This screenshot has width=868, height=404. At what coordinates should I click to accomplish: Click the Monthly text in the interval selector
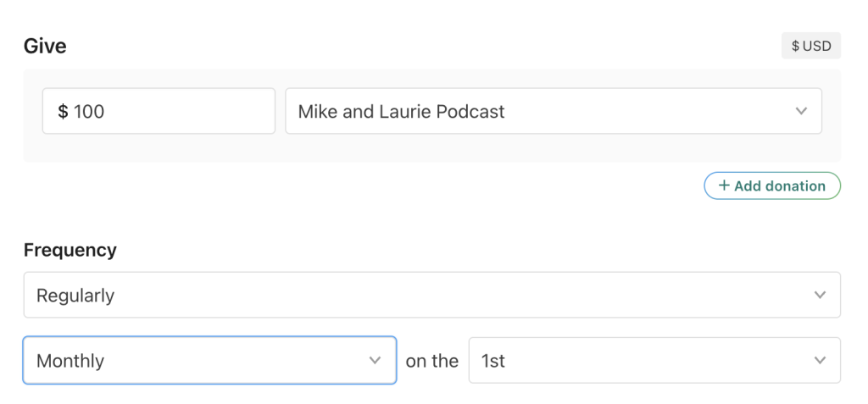coord(70,361)
